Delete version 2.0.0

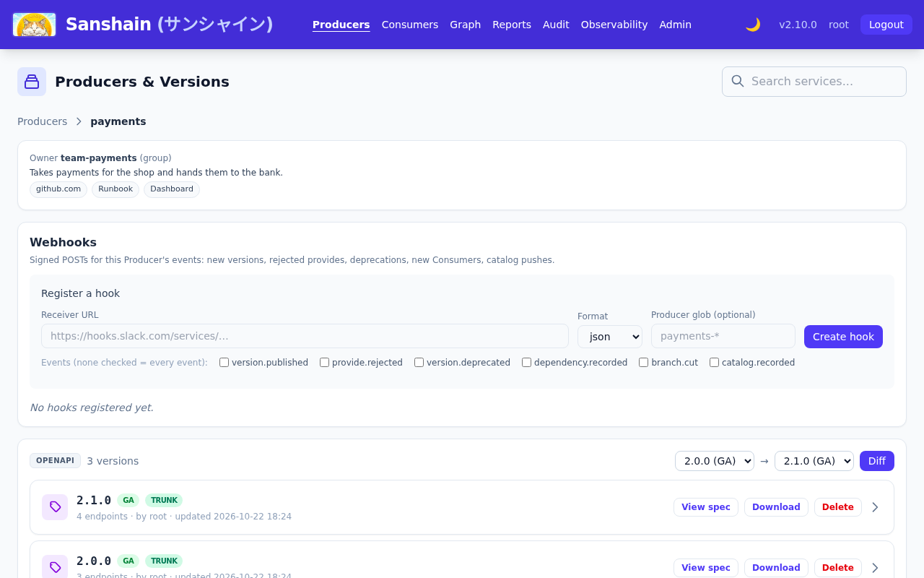point(838,568)
